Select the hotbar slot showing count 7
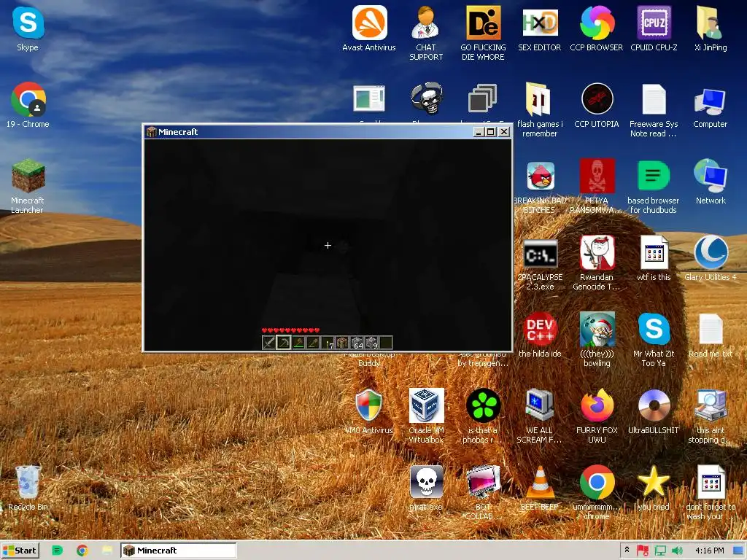This screenshot has height=560, width=747. point(328,343)
